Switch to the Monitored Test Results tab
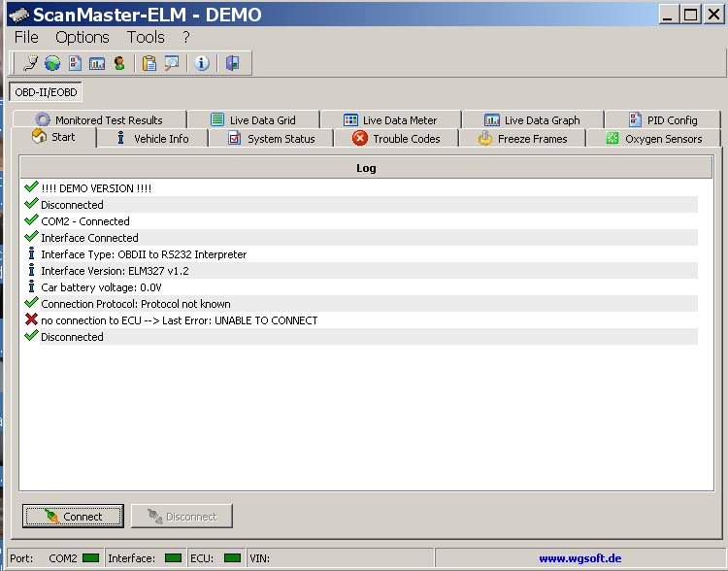 point(99,119)
